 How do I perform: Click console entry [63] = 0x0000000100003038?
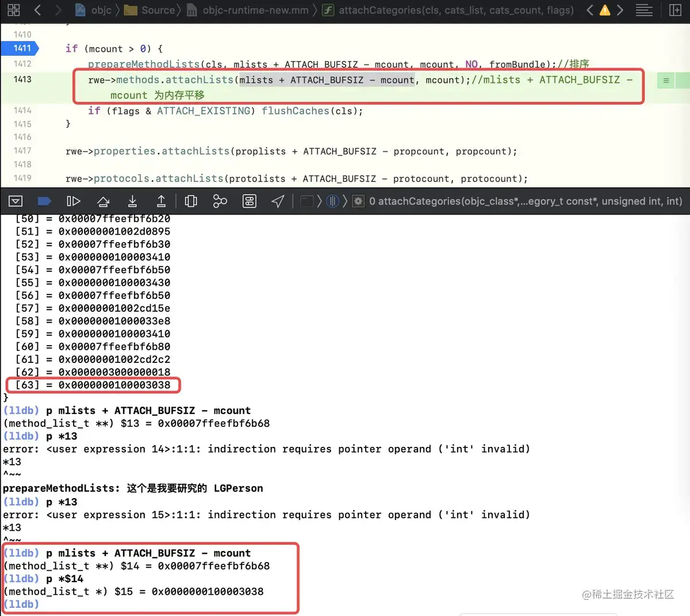(93, 385)
